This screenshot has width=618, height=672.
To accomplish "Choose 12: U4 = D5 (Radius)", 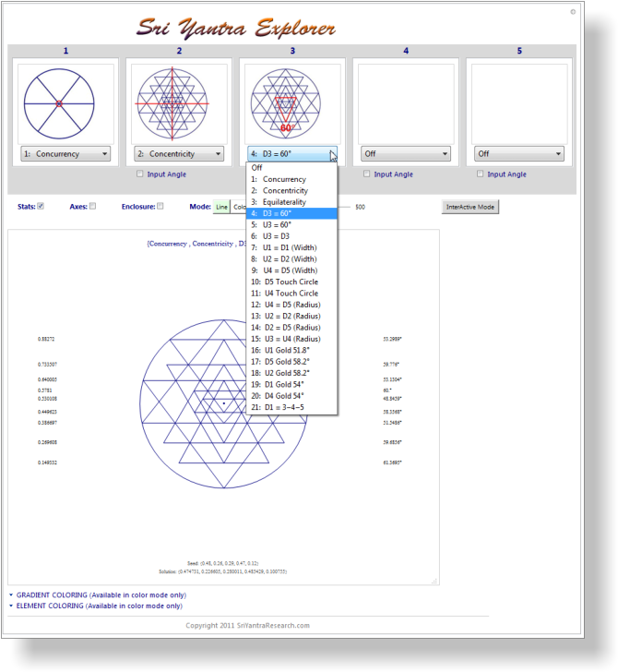I will 291,305.
